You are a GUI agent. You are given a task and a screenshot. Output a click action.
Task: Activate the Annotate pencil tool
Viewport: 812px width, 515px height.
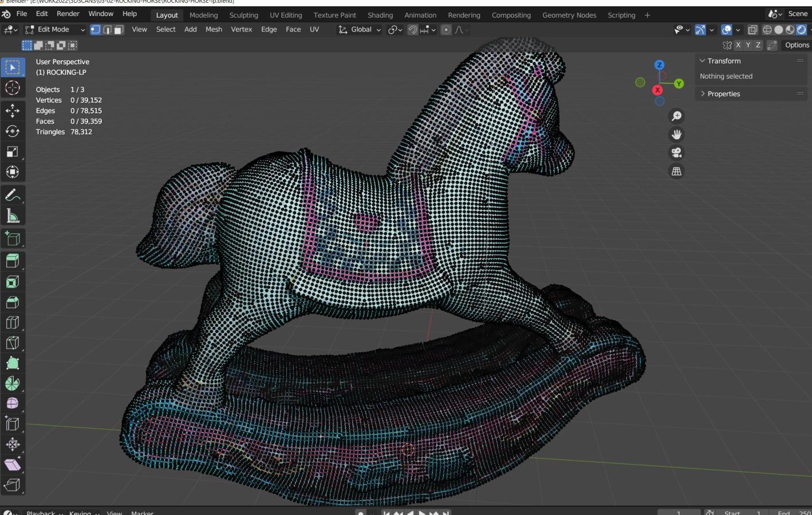(x=13, y=195)
